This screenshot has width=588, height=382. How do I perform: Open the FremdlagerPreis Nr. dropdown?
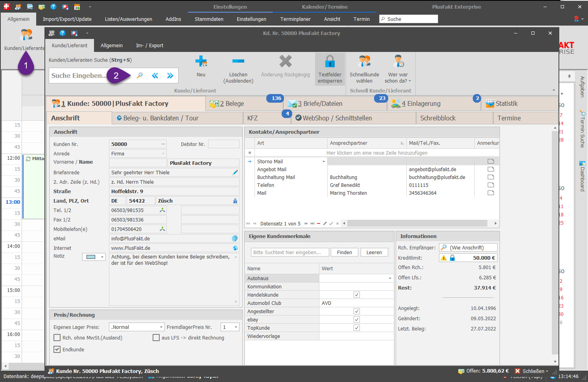pos(236,327)
